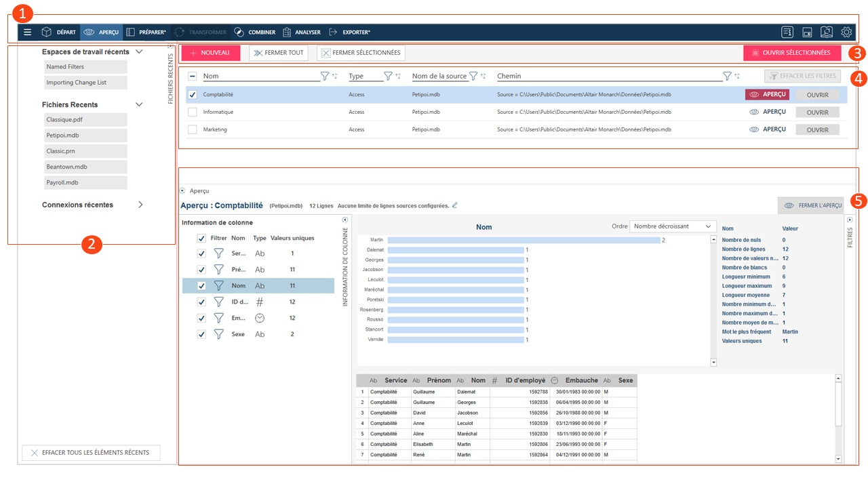
Task: Check the Informatique table checkbox
Action: pyautogui.click(x=193, y=112)
